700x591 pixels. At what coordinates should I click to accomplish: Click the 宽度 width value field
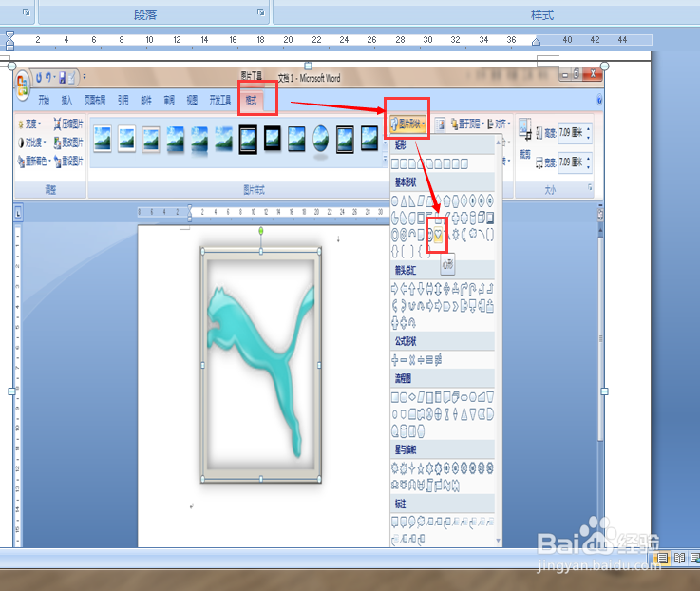(x=571, y=162)
